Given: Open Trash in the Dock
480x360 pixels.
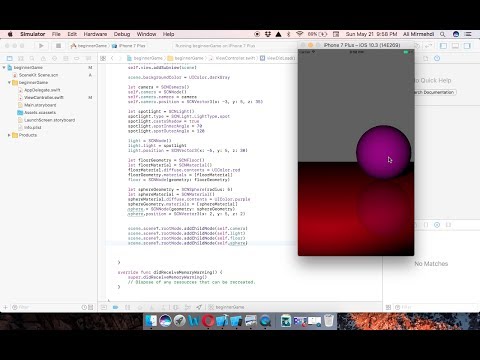Looking at the screenshot, I should coord(329,321).
